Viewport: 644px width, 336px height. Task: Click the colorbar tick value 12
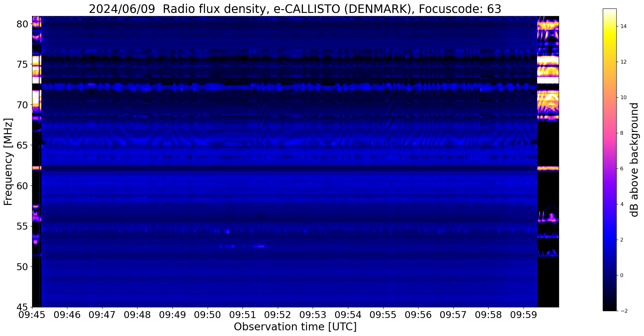623,62
